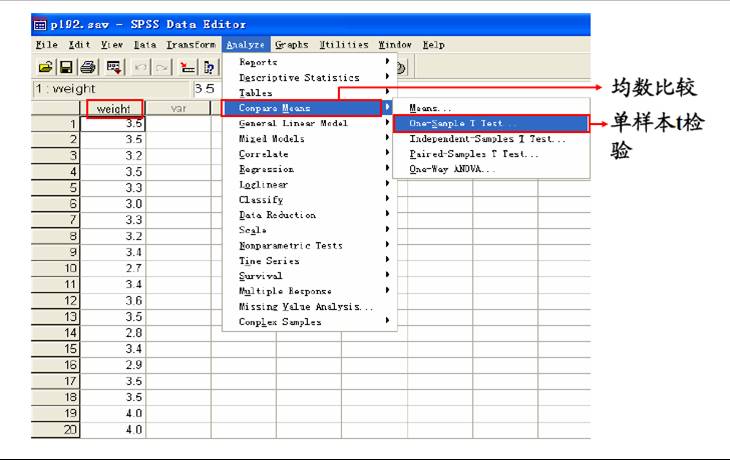Click the empty var column header
Viewport: 730px width, 460px height.
178,108
